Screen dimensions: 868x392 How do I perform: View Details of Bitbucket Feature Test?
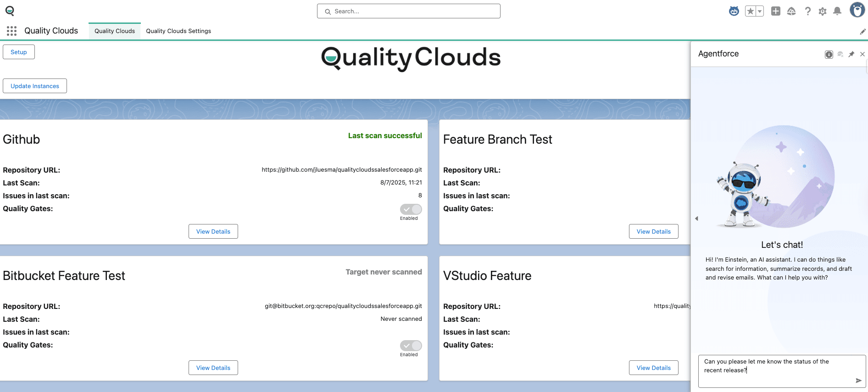(x=213, y=368)
